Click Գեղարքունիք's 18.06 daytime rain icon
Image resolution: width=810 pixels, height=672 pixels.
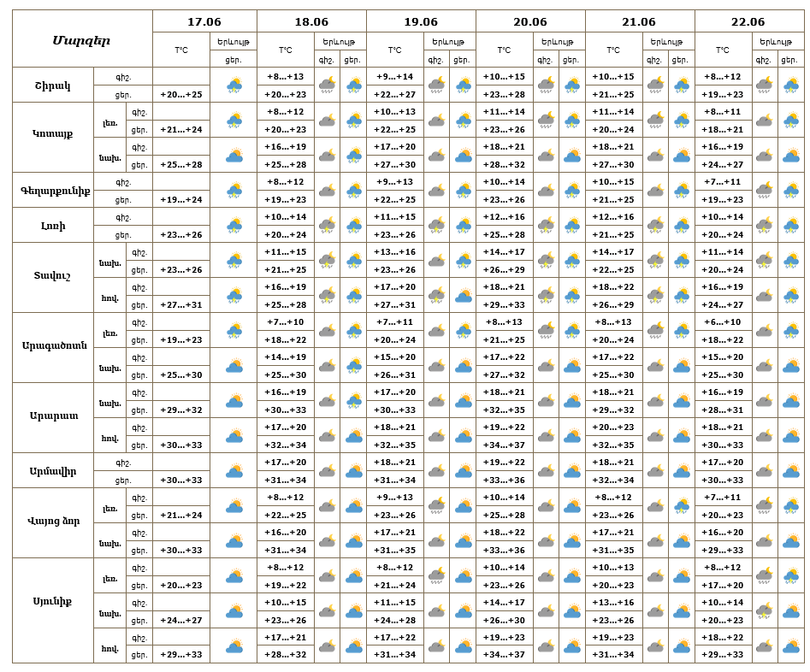pos(354,190)
